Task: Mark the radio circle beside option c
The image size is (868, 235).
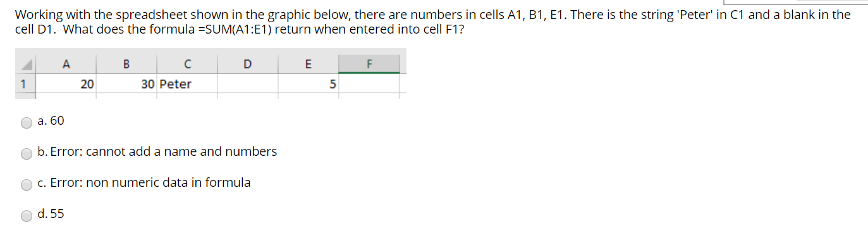Action: pos(27,185)
